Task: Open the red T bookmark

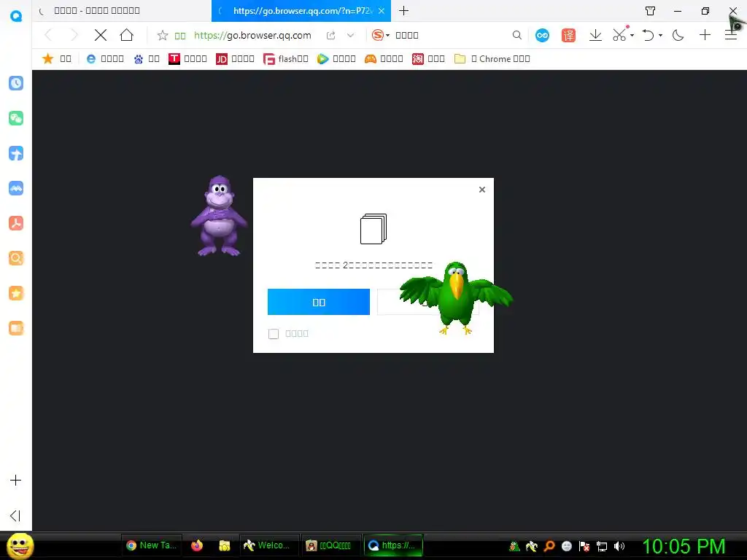Action: click(x=187, y=58)
